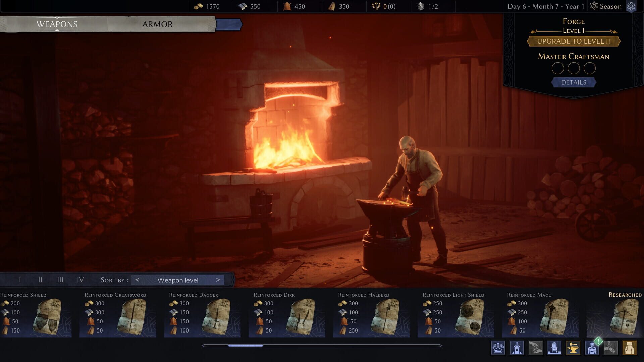644x362 pixels.
Task: Switch to the ARMOR tab
Action: tap(158, 24)
